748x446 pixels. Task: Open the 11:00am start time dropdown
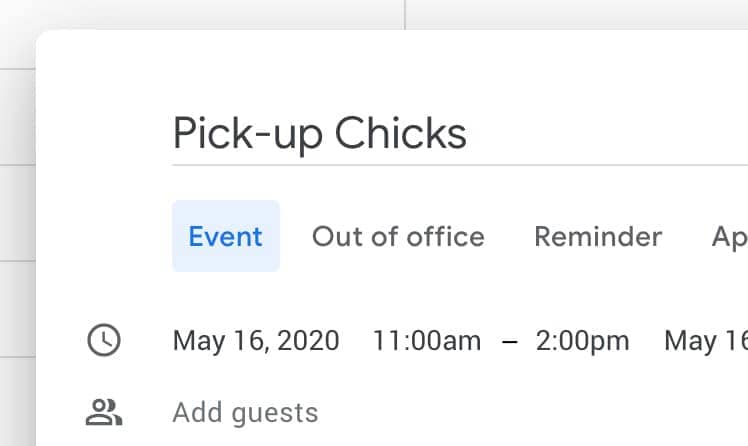point(426,341)
